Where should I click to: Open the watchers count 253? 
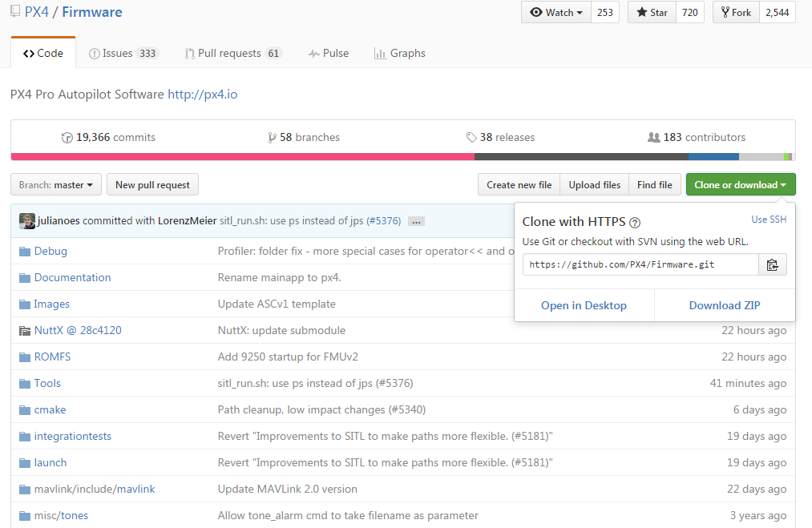coord(605,13)
